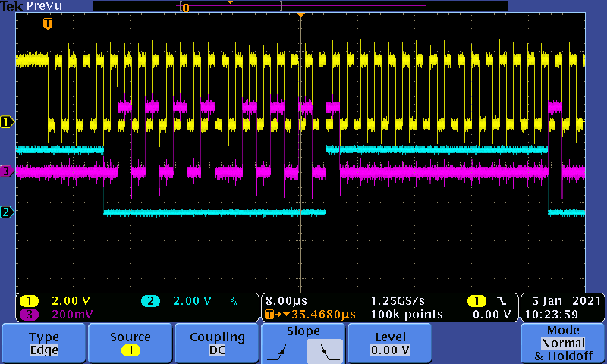Click the Tek logo text
607x364 pixels.
11,6
